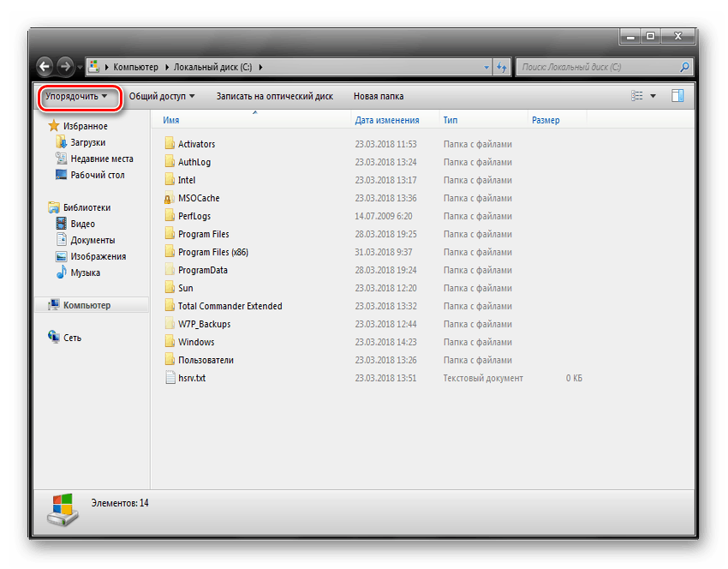
Task: Click the Forward navigation arrow button
Action: 64,66
